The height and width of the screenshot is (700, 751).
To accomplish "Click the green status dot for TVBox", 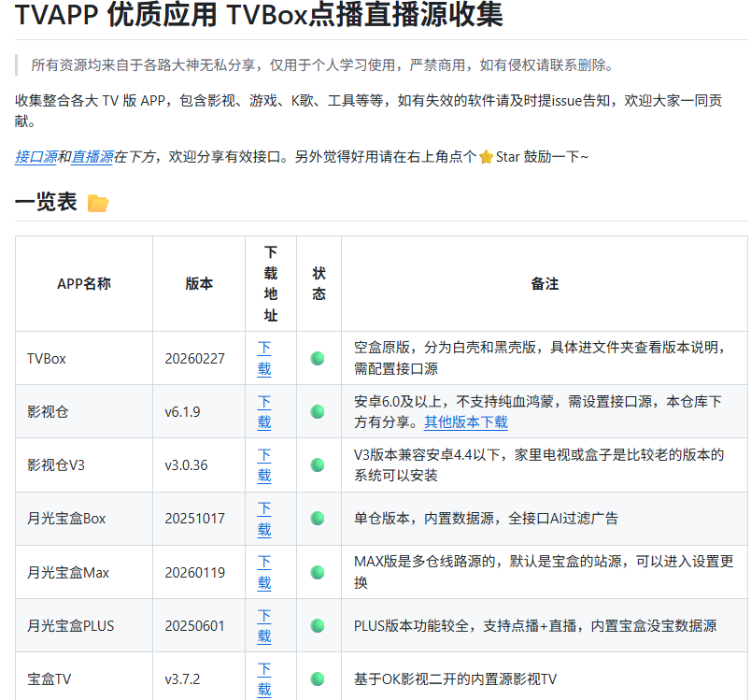I will click(x=318, y=358).
